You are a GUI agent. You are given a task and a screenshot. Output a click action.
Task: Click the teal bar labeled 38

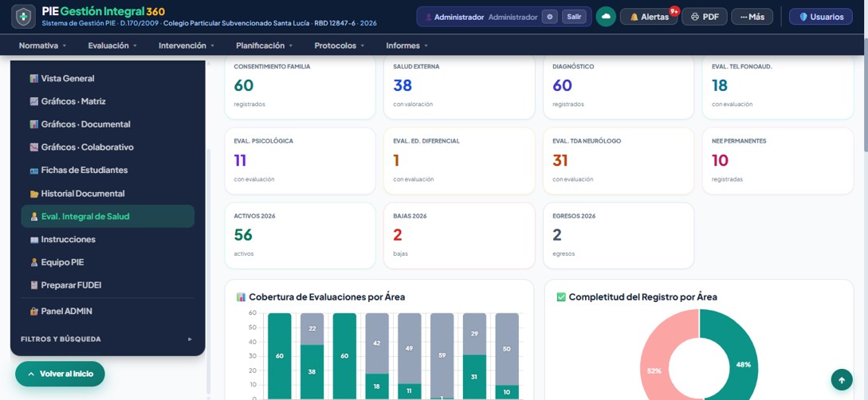pyautogui.click(x=312, y=372)
